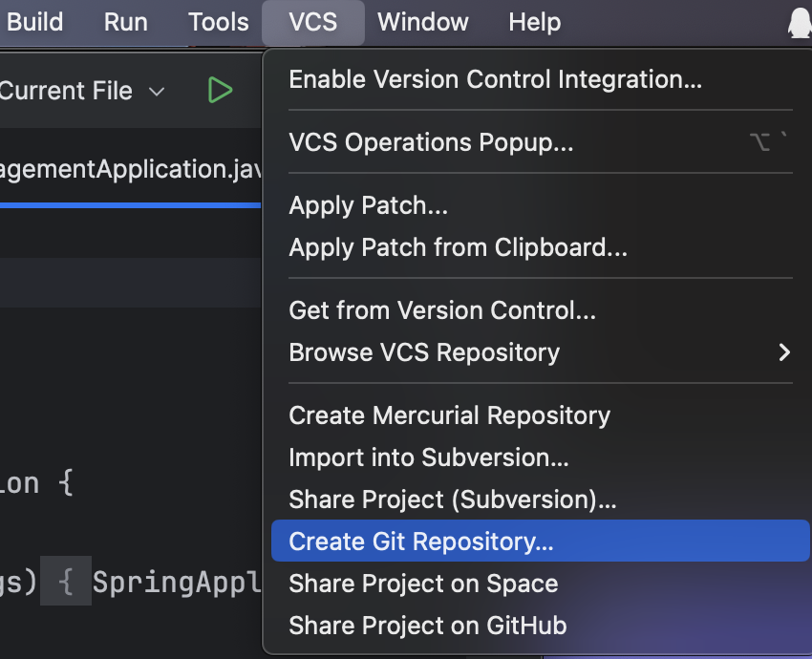Open the Run menu
Viewport: 812px width, 659px height.
(x=126, y=22)
